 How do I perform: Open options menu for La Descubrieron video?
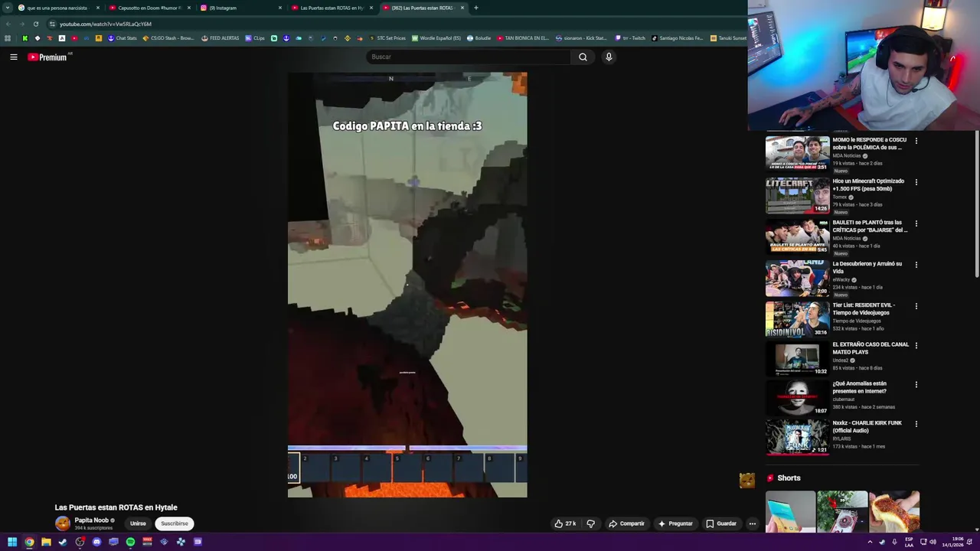[916, 265]
